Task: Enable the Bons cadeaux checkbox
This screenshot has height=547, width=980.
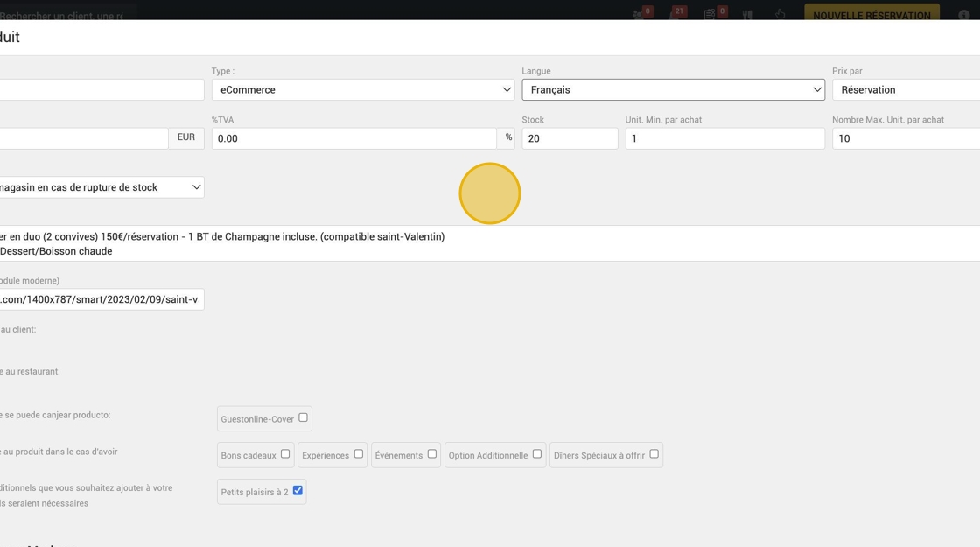Action: (x=285, y=454)
